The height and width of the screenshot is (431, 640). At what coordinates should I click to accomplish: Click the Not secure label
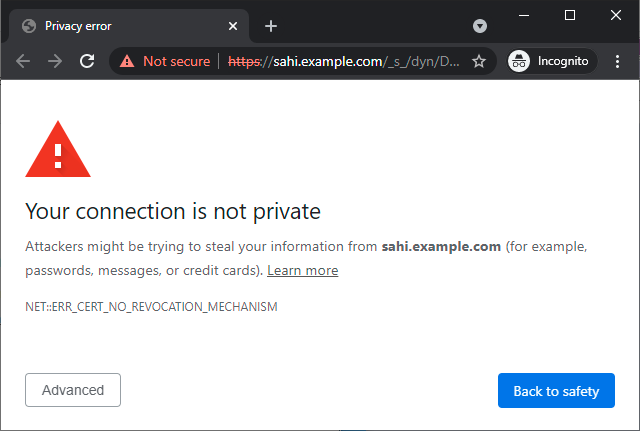click(x=176, y=61)
